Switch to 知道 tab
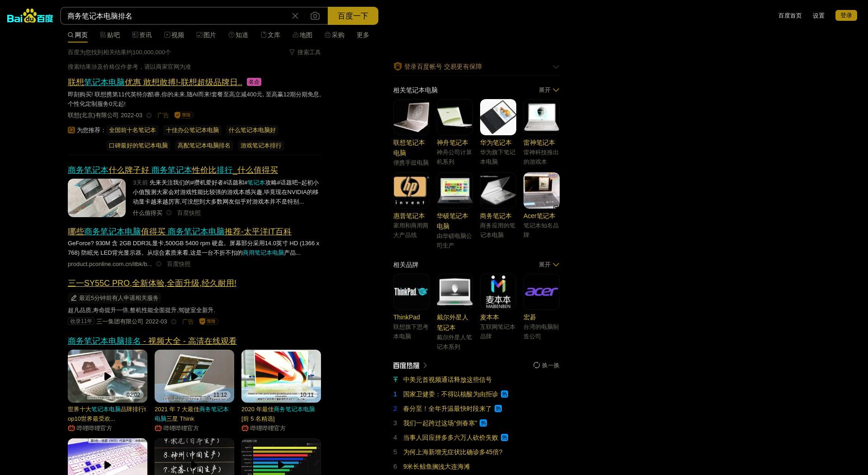The image size is (868, 475). (238, 35)
